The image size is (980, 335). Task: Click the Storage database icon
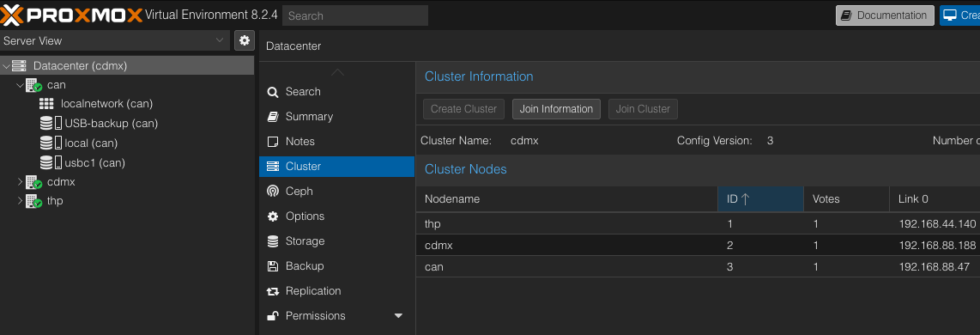click(273, 241)
